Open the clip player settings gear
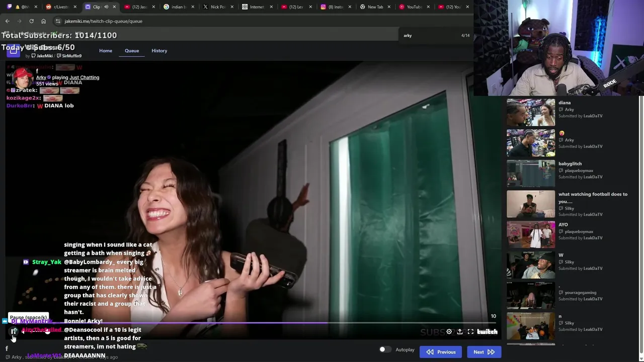This screenshot has width=644, height=362. [449, 331]
